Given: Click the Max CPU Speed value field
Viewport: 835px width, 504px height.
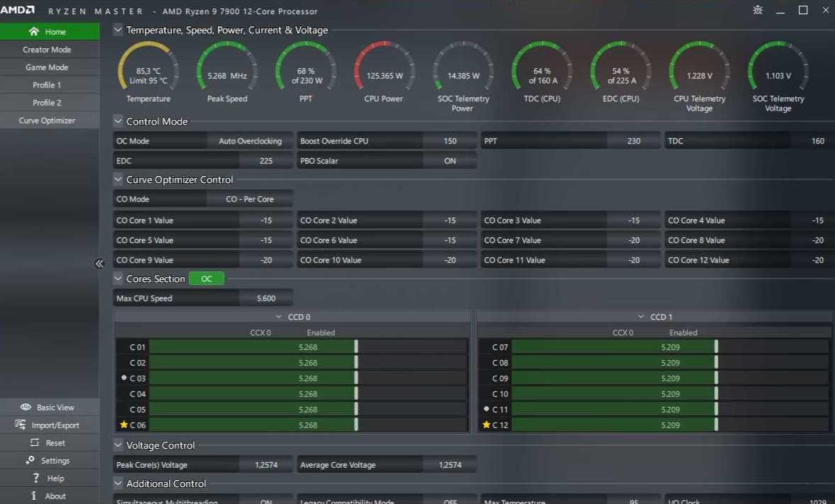Looking at the screenshot, I should [266, 298].
